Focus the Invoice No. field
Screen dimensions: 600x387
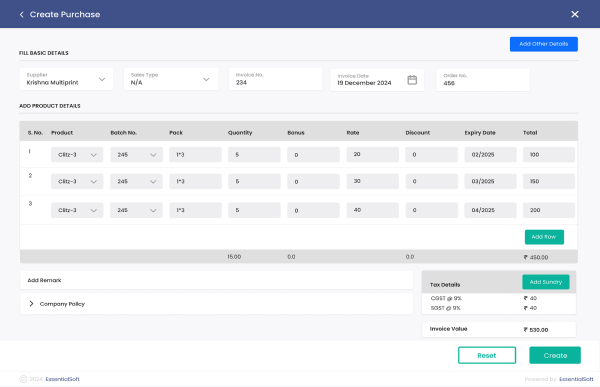pos(276,79)
